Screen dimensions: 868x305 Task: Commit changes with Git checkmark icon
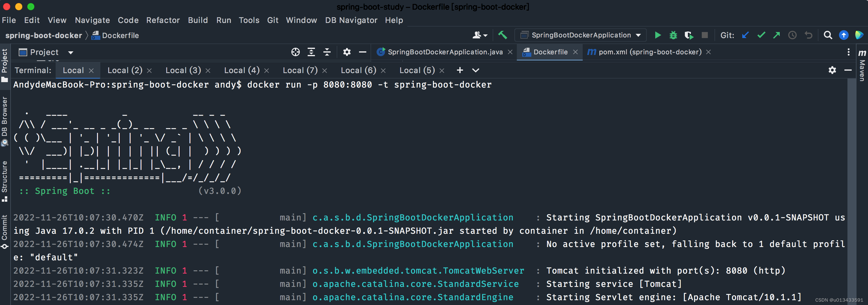tap(761, 35)
